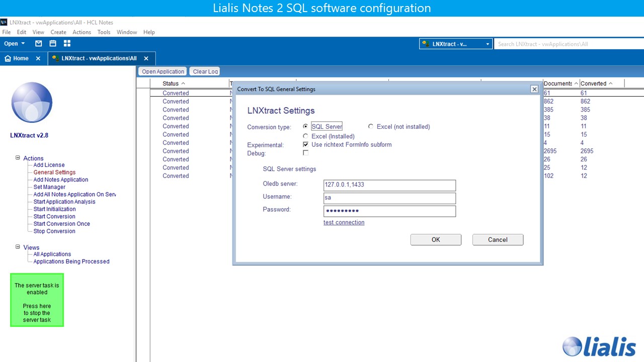Open the Mail icon in toolbar

click(38, 44)
